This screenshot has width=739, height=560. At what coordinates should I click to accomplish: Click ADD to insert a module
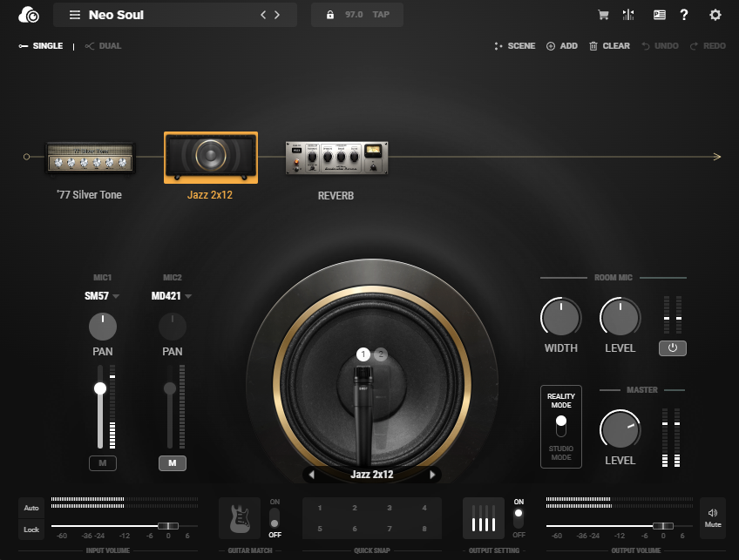tap(562, 46)
